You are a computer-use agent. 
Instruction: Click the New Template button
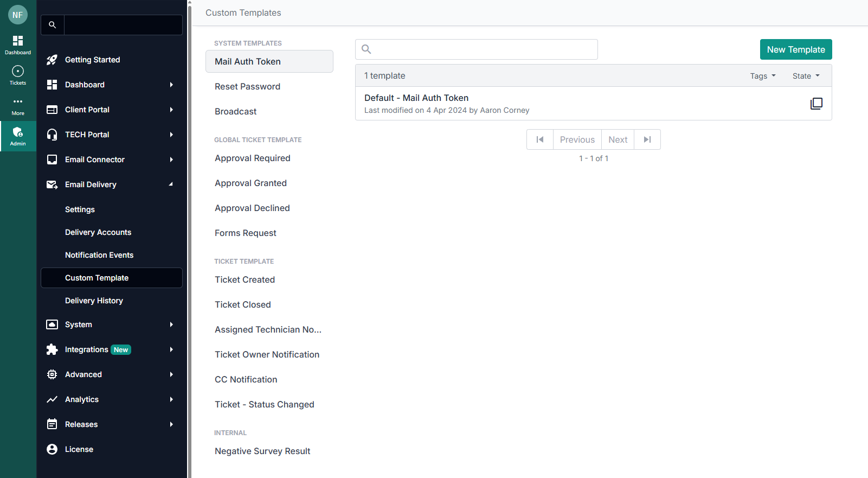tap(795, 49)
